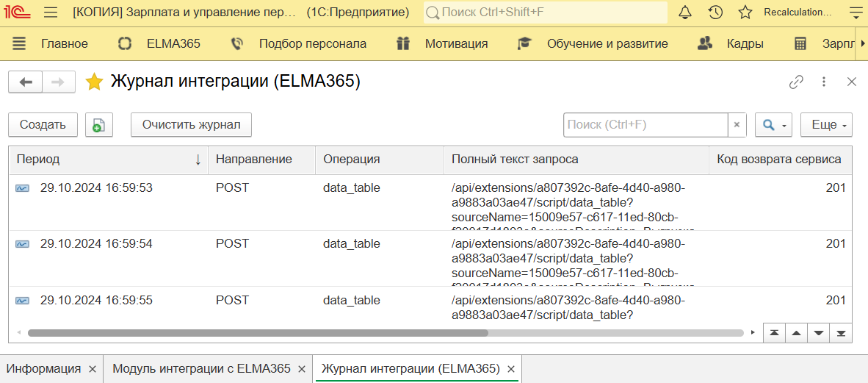Image resolution: width=868 pixels, height=383 pixels.
Task: Jump to first list record button
Action: click(774, 333)
